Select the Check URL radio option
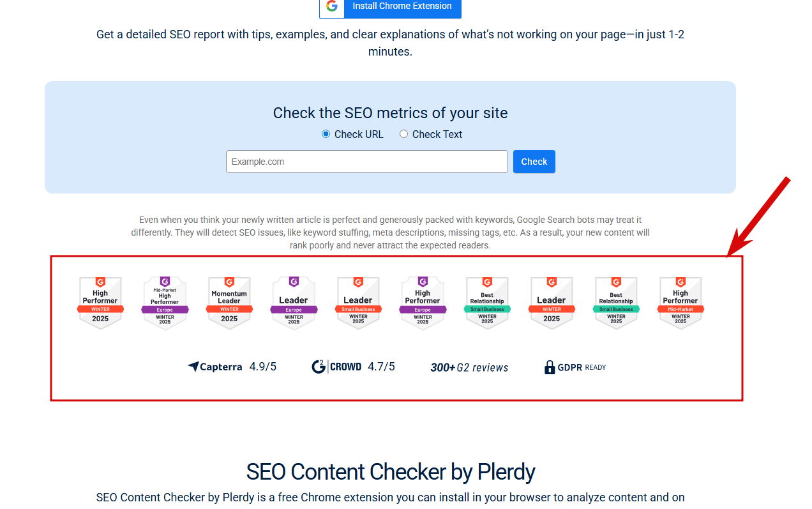Image resolution: width=812 pixels, height=509 pixels. (x=326, y=134)
